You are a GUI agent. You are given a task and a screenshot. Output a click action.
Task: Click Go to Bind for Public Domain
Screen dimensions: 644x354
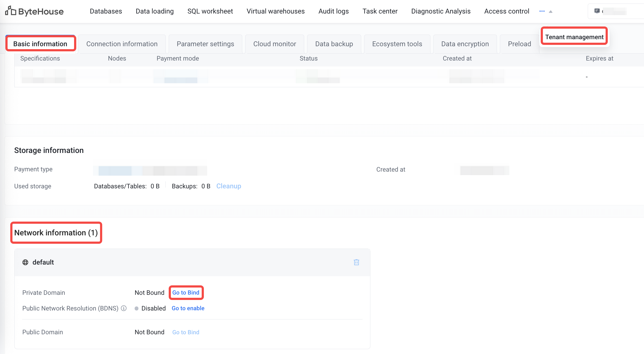pos(186,332)
